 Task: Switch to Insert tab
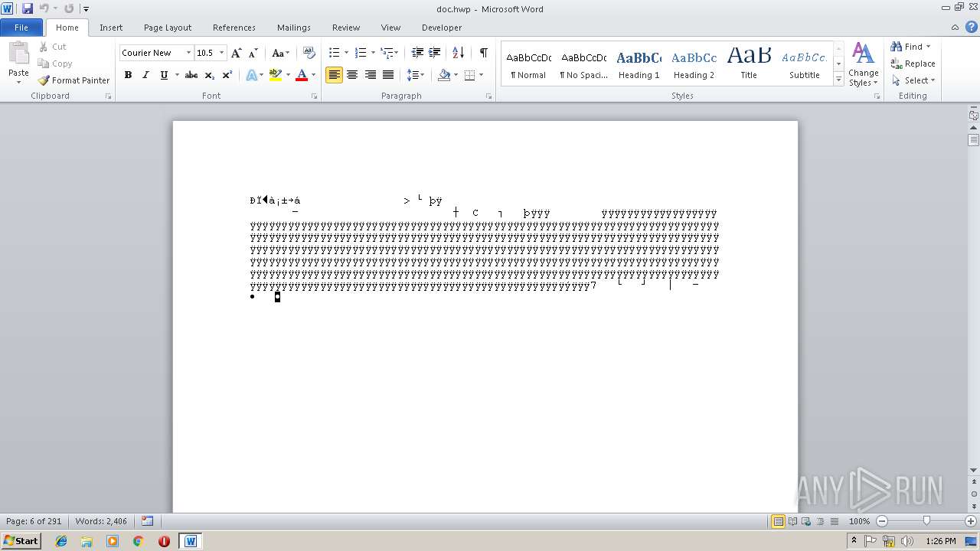(111, 28)
